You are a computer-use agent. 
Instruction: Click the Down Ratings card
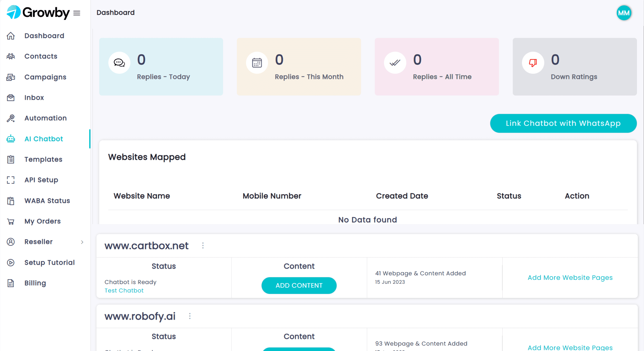[575, 67]
